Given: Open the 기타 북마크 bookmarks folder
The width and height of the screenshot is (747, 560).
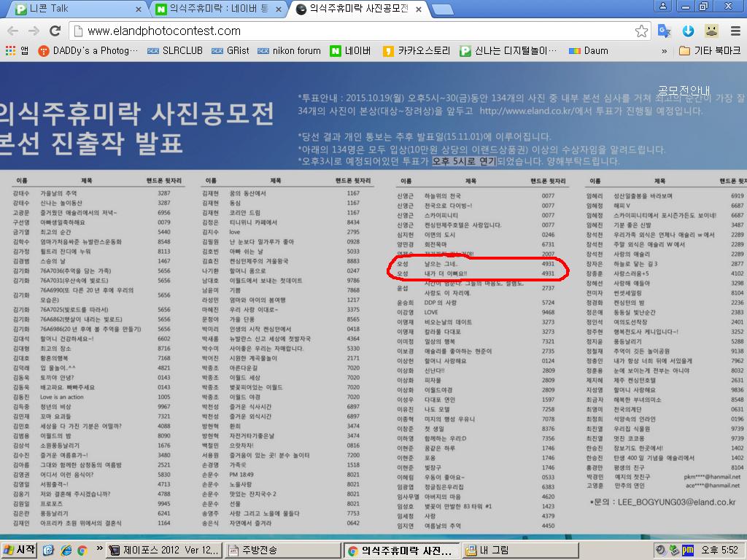Looking at the screenshot, I should (709, 51).
